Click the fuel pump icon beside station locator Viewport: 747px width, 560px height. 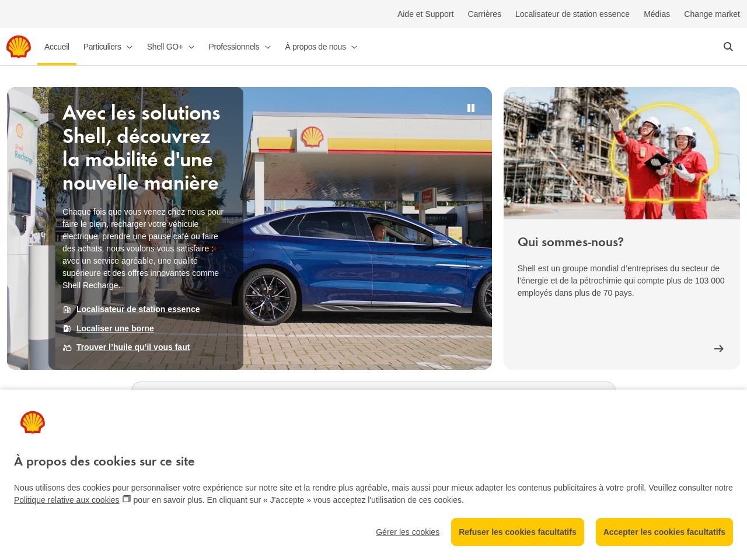pyautogui.click(x=67, y=310)
